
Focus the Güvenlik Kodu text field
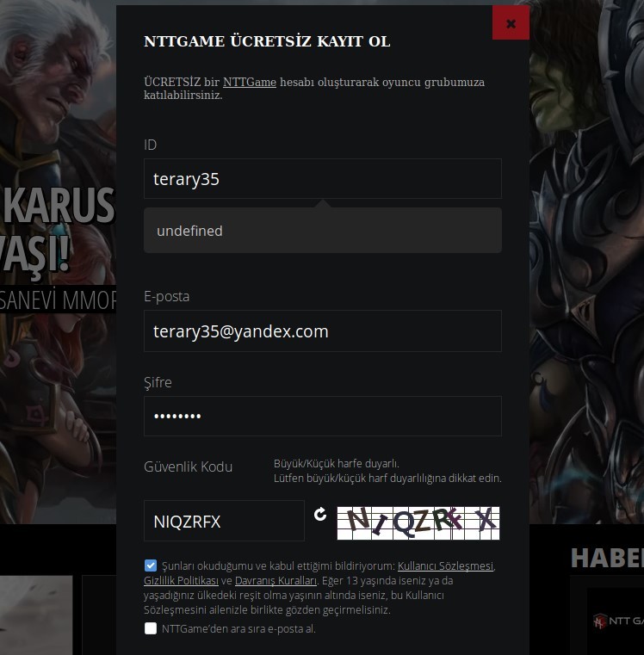pyautogui.click(x=224, y=521)
